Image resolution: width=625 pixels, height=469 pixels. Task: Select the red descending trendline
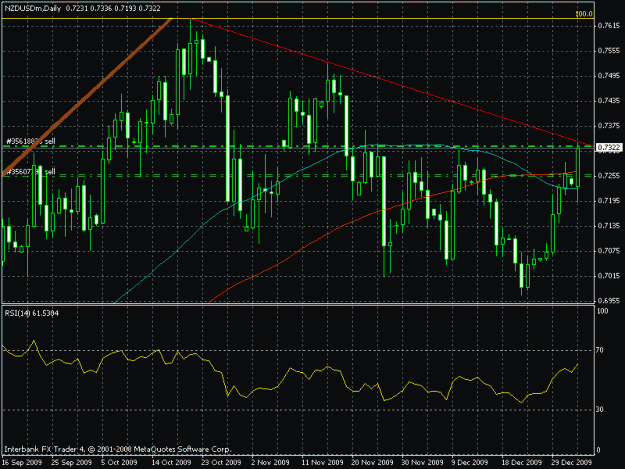(391, 82)
